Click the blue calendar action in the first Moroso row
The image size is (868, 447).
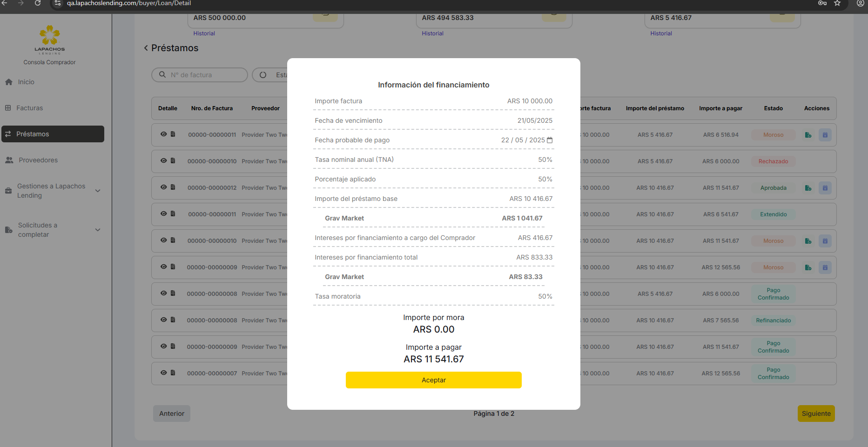(825, 135)
